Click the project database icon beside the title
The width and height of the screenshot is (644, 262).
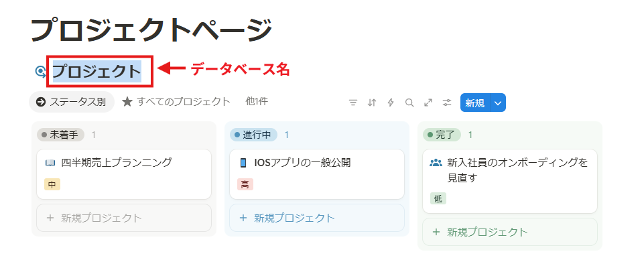pos(41,72)
